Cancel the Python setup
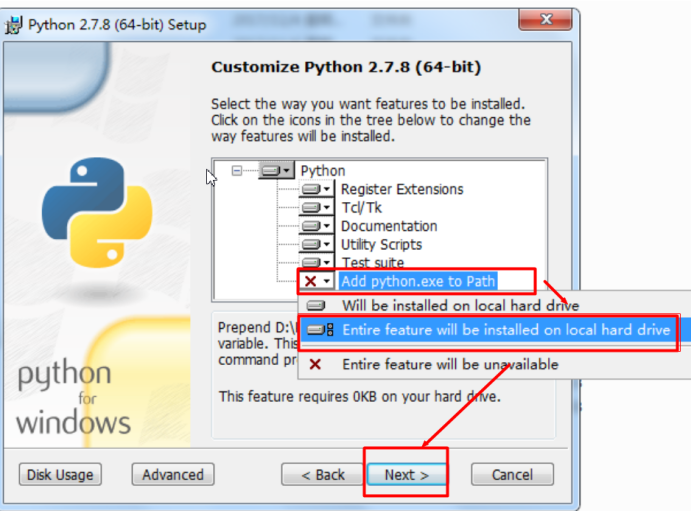The height and width of the screenshot is (511, 692). (x=512, y=474)
